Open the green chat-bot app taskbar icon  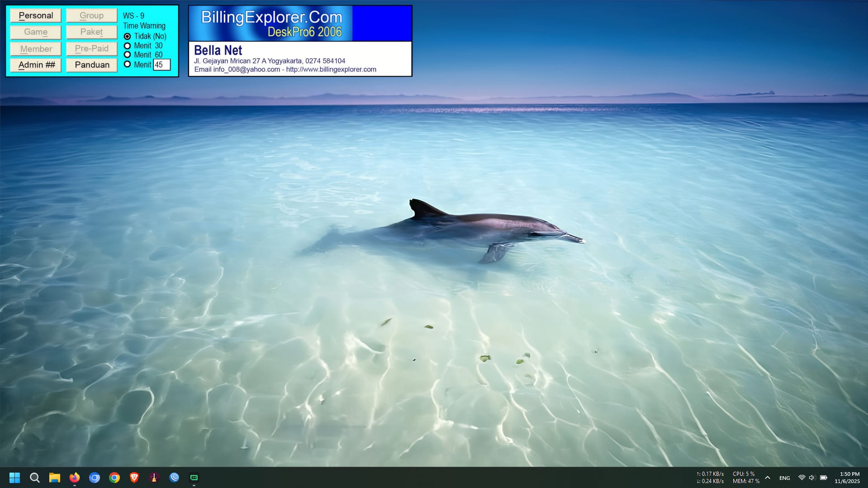coord(194,478)
